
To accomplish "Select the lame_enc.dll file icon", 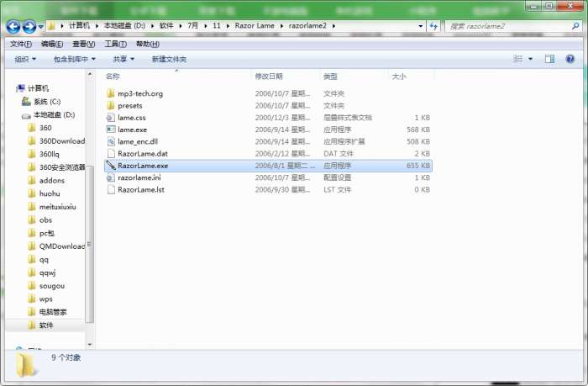I will [111, 141].
